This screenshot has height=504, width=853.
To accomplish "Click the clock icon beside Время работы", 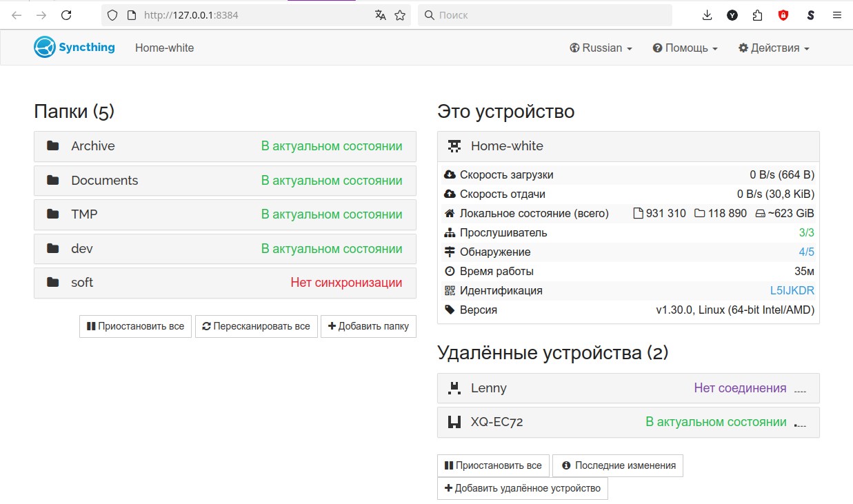I will click(450, 272).
